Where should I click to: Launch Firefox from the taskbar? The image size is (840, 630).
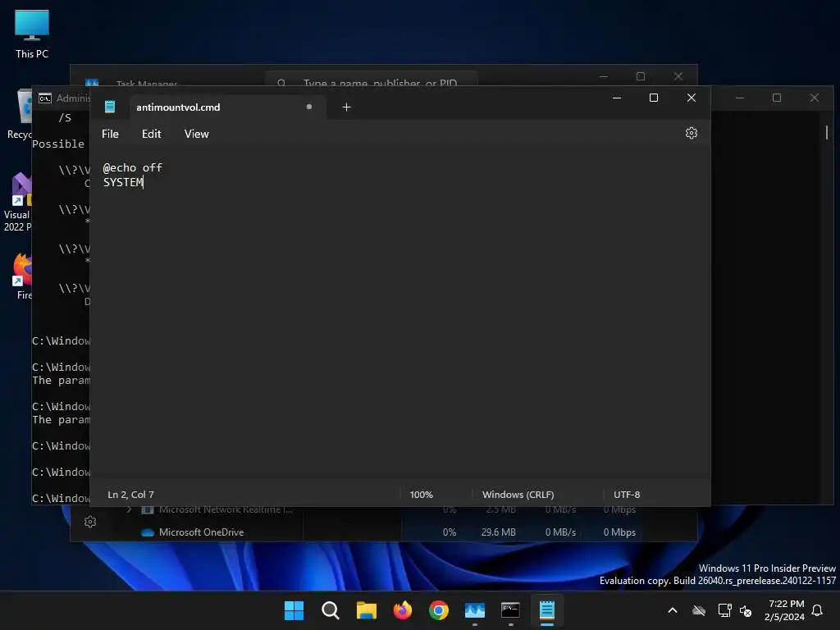tap(402, 610)
